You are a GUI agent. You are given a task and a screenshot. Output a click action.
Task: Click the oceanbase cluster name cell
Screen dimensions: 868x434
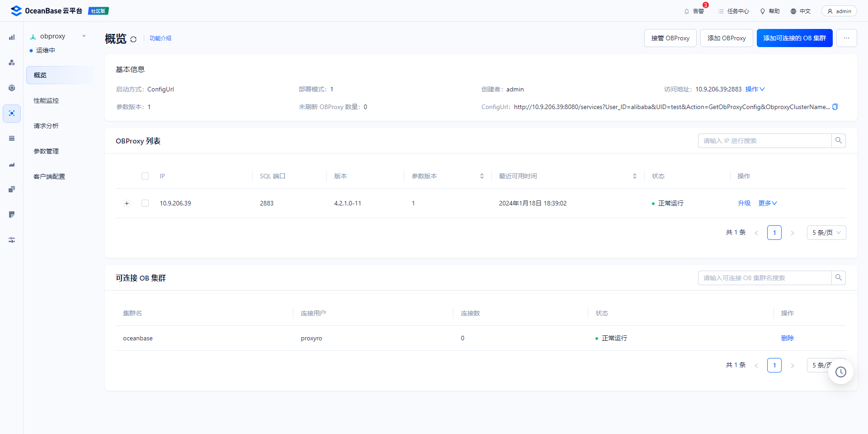138,338
